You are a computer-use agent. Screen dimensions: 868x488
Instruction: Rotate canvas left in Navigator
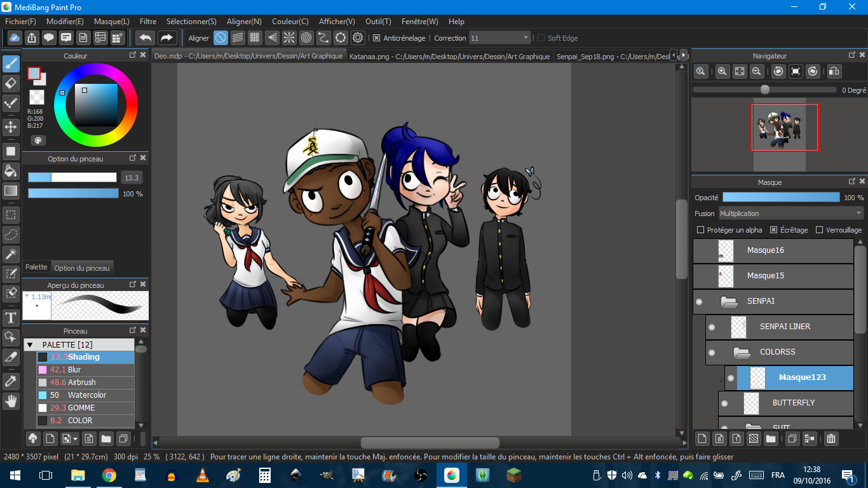tap(778, 72)
